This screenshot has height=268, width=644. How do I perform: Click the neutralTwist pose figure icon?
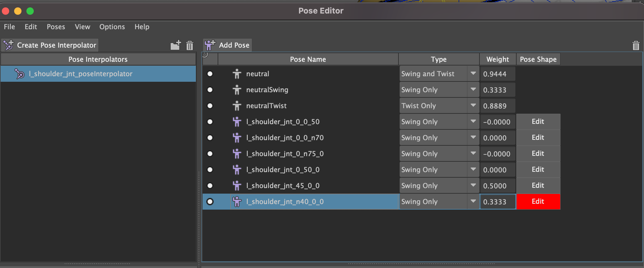[x=237, y=106]
